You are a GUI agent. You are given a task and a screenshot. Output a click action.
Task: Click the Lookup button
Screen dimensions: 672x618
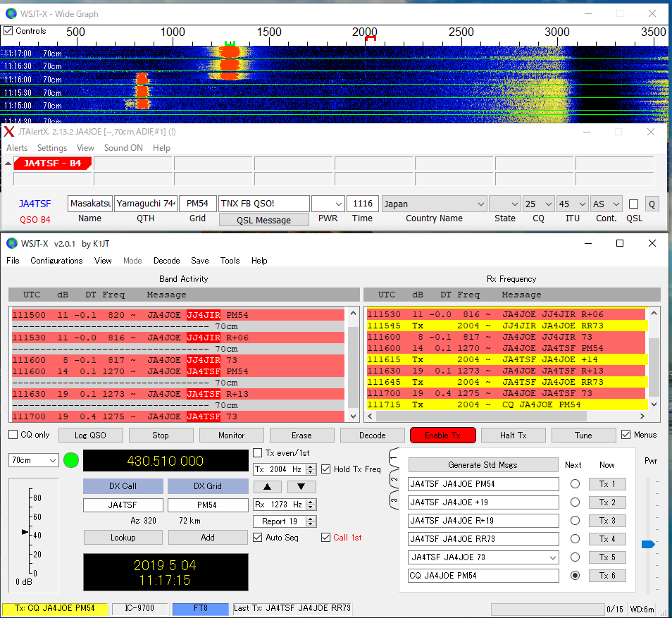tap(123, 538)
